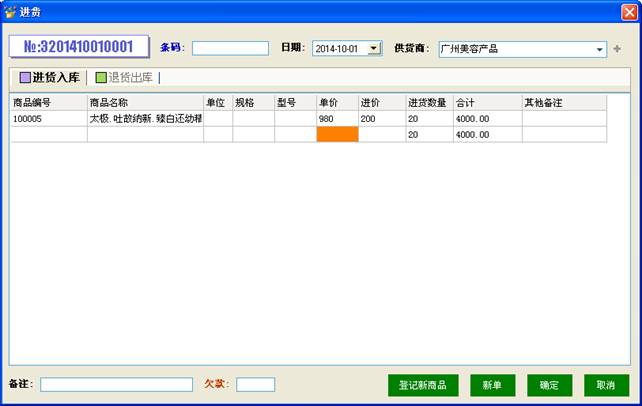
Task: Click the 欠款 amount field
Action: click(255, 385)
